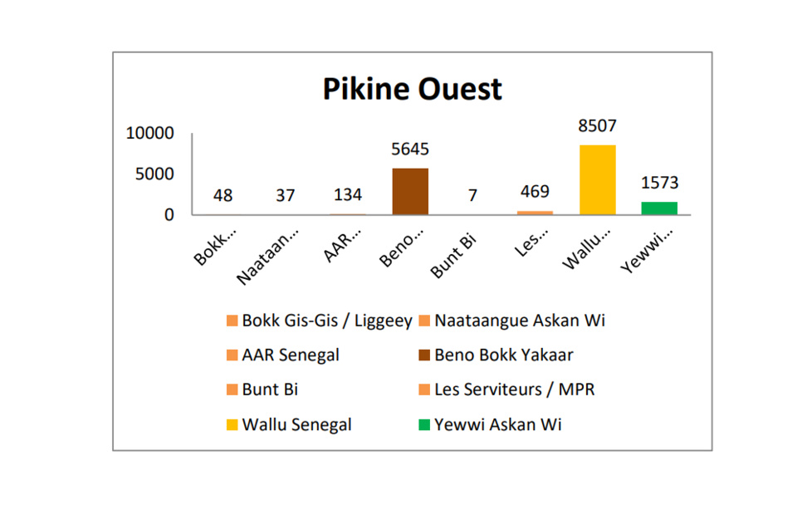Image resolution: width=812 pixels, height=529 pixels.
Task: Click the brown Beno Bokk Yakaar legend swatch
Action: (424, 355)
